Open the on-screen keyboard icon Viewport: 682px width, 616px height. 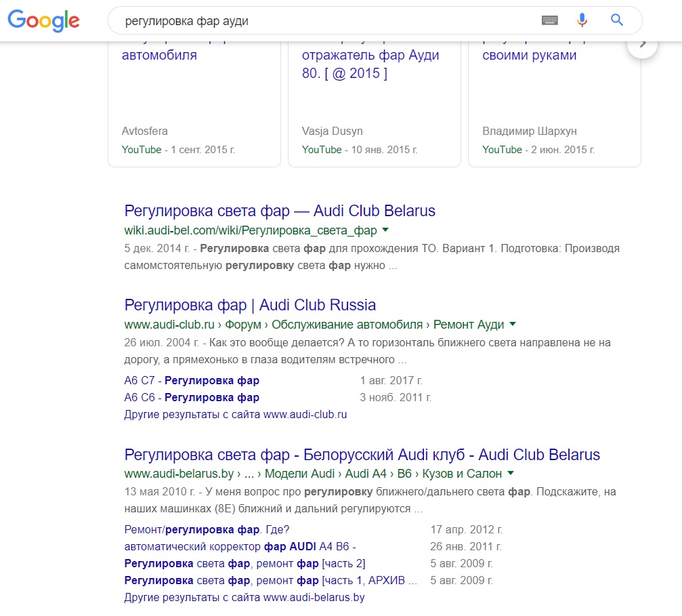(x=549, y=20)
